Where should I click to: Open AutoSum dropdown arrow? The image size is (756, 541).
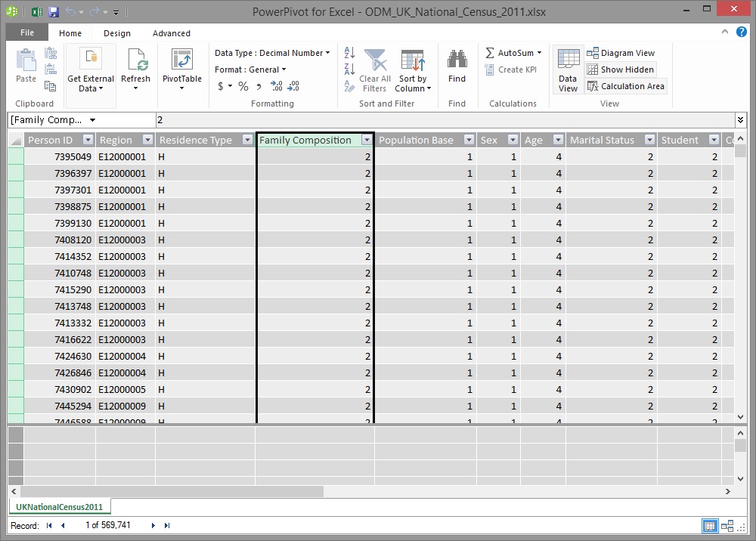point(540,53)
